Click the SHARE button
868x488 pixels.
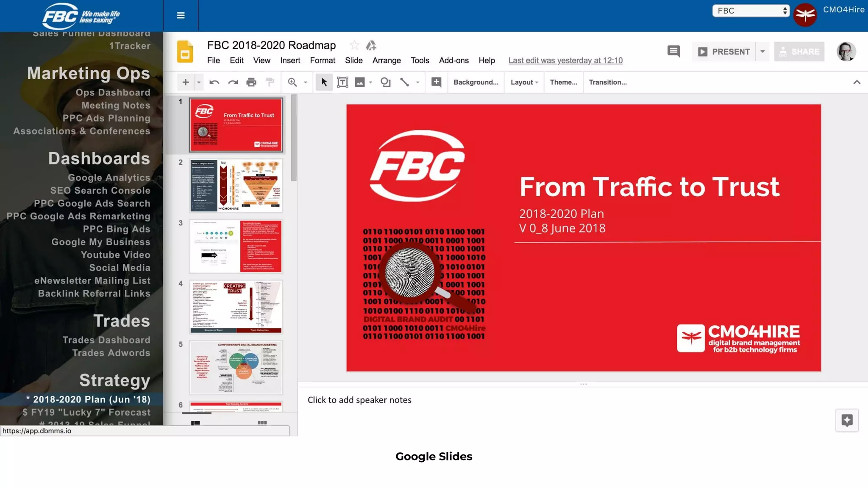coord(799,52)
